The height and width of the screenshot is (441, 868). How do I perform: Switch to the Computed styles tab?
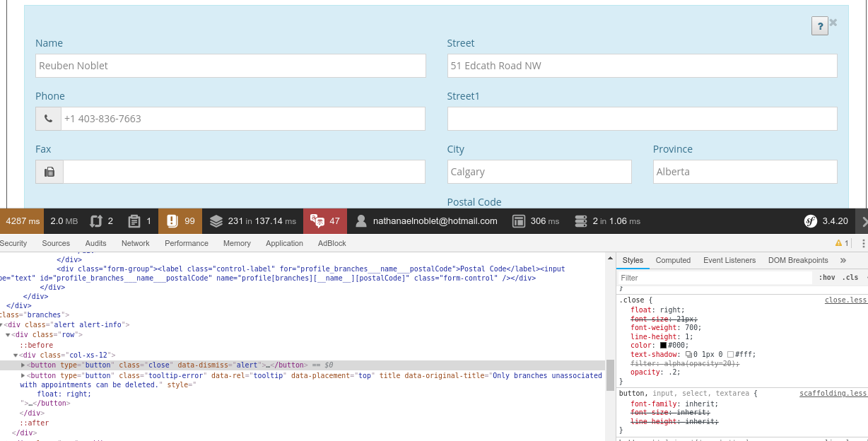(673, 260)
